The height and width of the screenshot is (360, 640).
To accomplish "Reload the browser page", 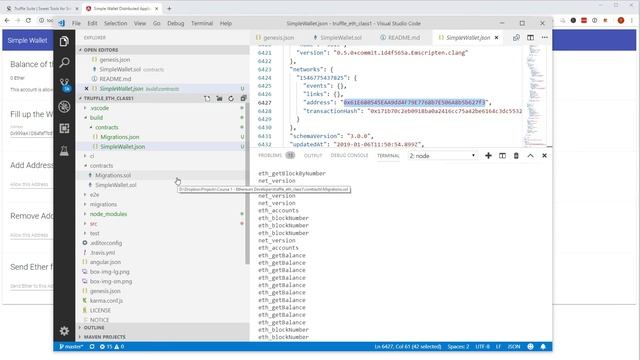I will coord(28,20).
